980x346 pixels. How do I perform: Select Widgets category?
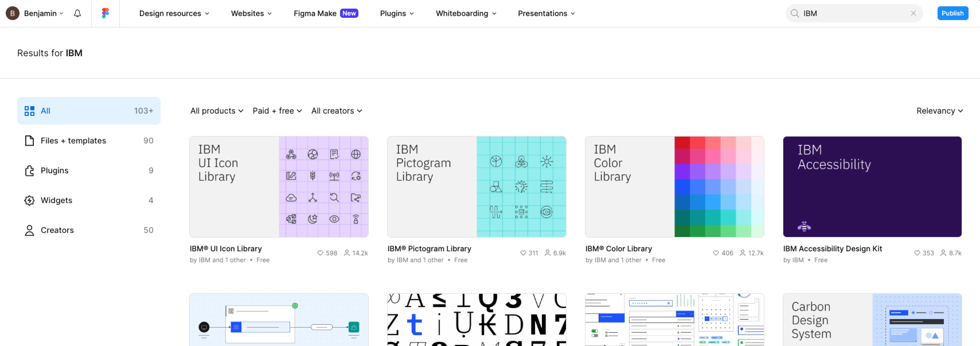coord(89,200)
